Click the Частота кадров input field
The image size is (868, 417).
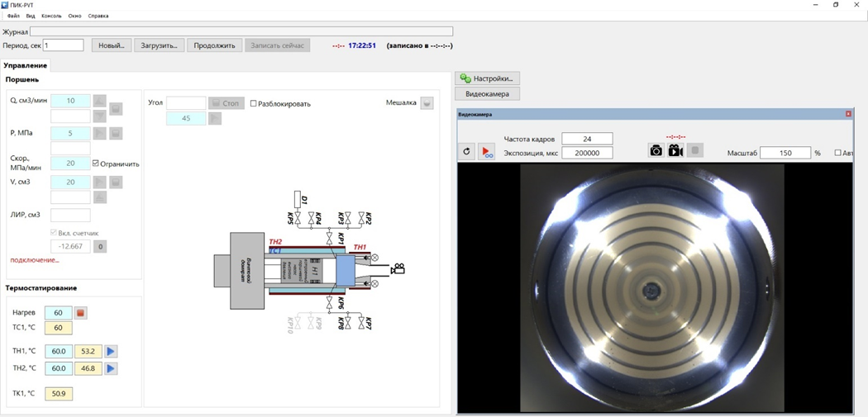(587, 139)
